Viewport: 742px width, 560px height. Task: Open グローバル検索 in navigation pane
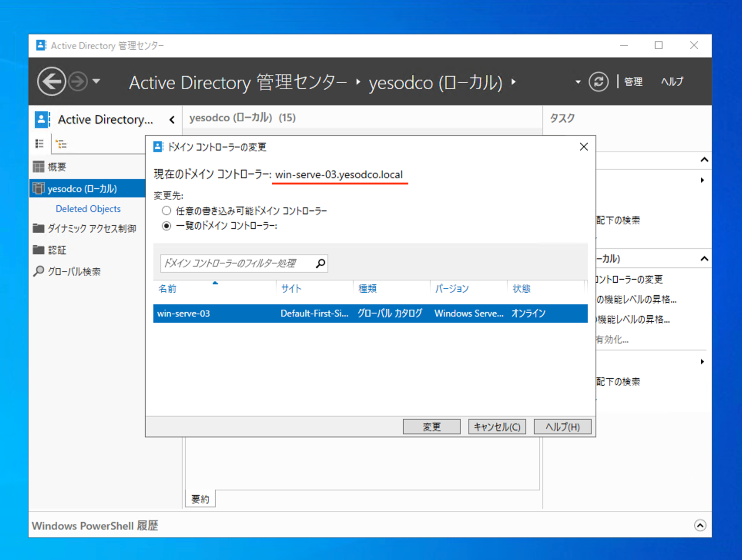pos(74,272)
